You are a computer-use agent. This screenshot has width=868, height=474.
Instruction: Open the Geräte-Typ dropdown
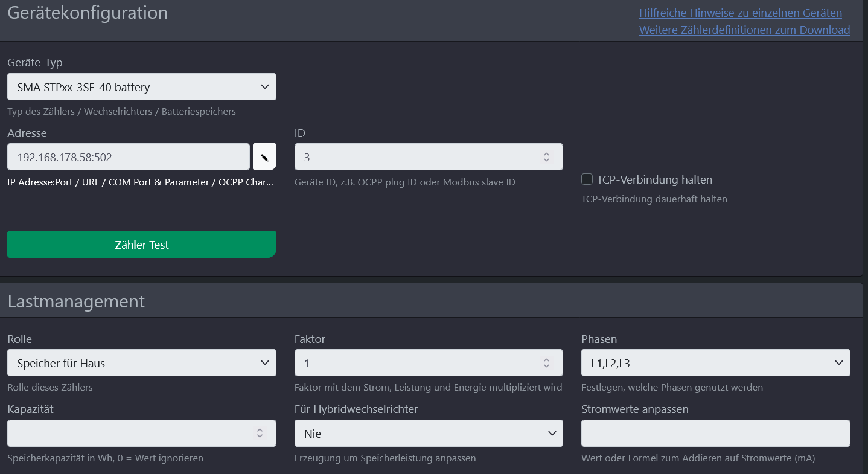click(142, 87)
